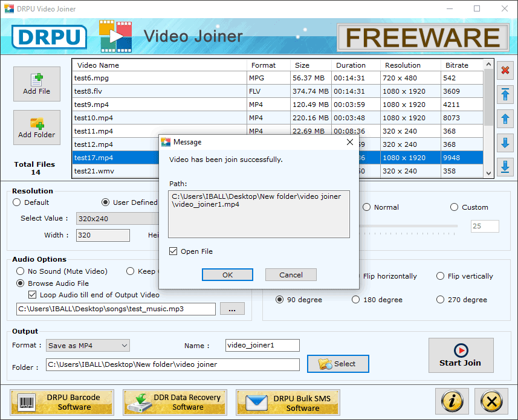This screenshot has width=518, height=420.
Task: Click the DRPU logo in header
Action: [x=49, y=37]
